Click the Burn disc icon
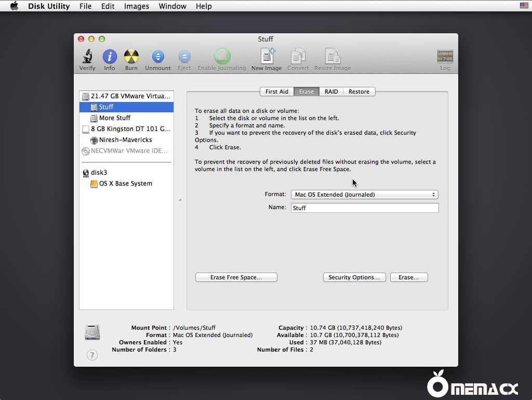Image resolution: width=532 pixels, height=400 pixels. [131, 56]
